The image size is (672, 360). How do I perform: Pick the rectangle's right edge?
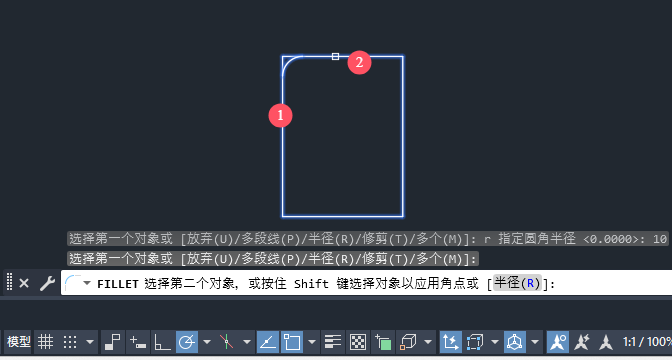[402, 136]
